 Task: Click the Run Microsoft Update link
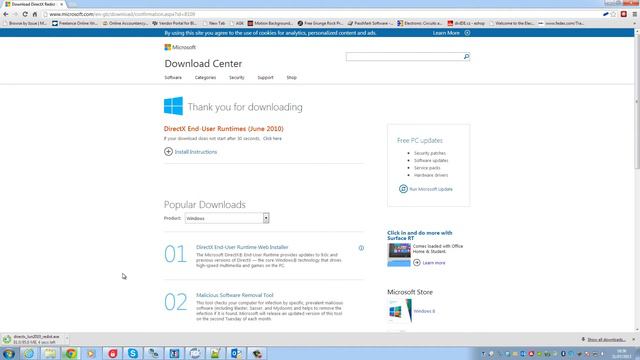pyautogui.click(x=431, y=189)
